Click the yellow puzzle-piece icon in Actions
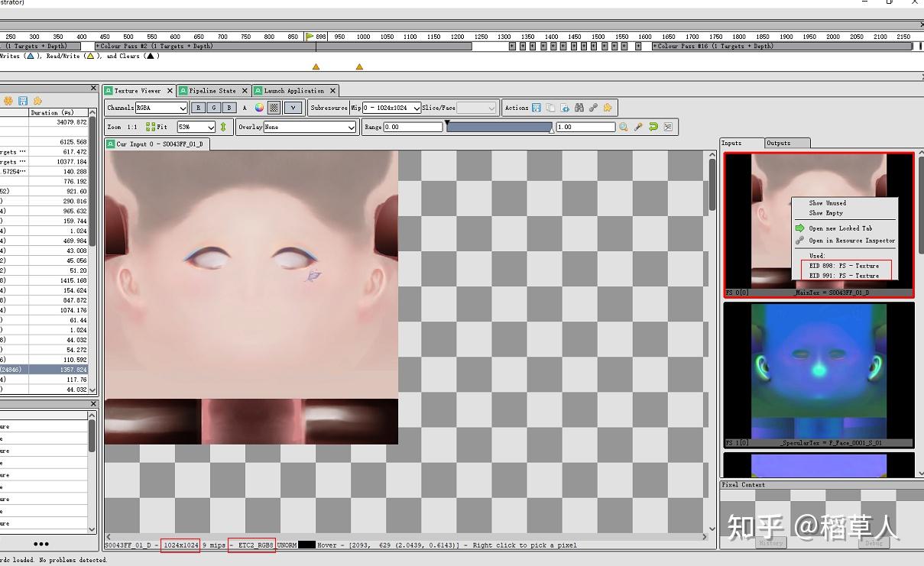Screen dimensions: 924x566 coord(608,108)
